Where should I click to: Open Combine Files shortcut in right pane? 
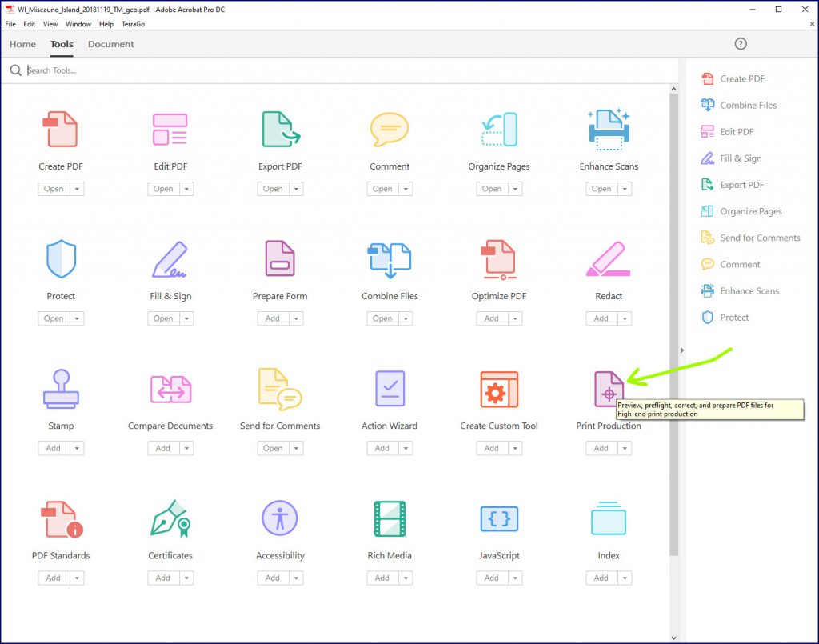point(738,105)
